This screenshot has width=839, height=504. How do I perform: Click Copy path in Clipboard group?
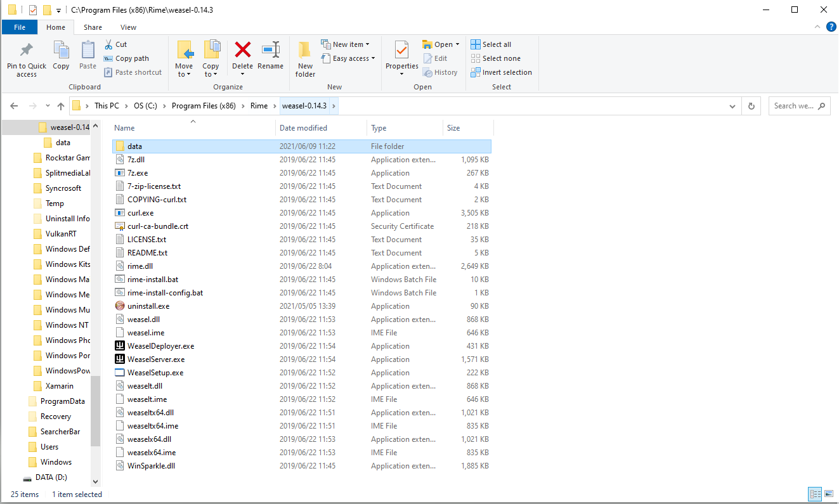(126, 58)
